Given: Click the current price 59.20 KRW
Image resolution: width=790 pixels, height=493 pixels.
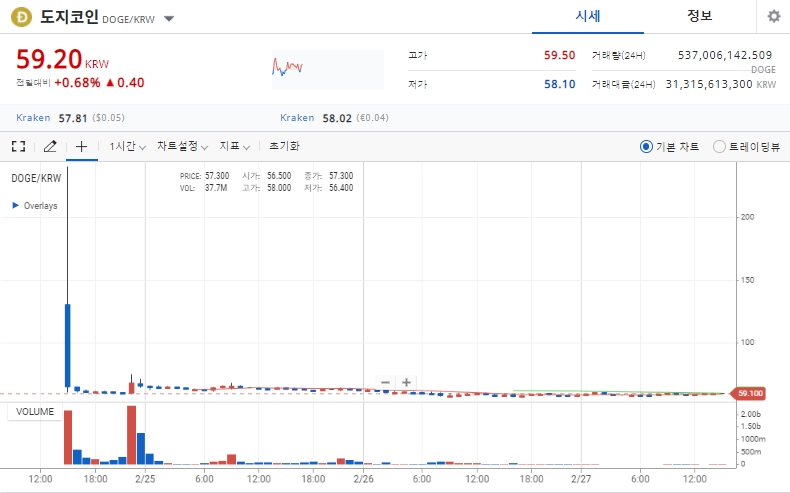Looking at the screenshot, I should 62,59.
